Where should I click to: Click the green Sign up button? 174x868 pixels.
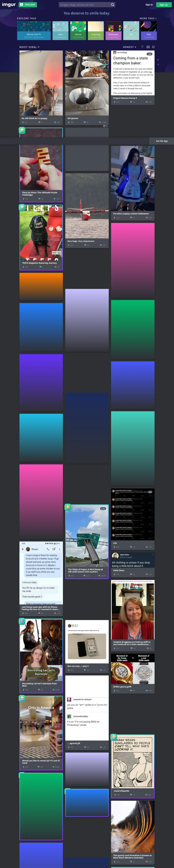click(164, 5)
